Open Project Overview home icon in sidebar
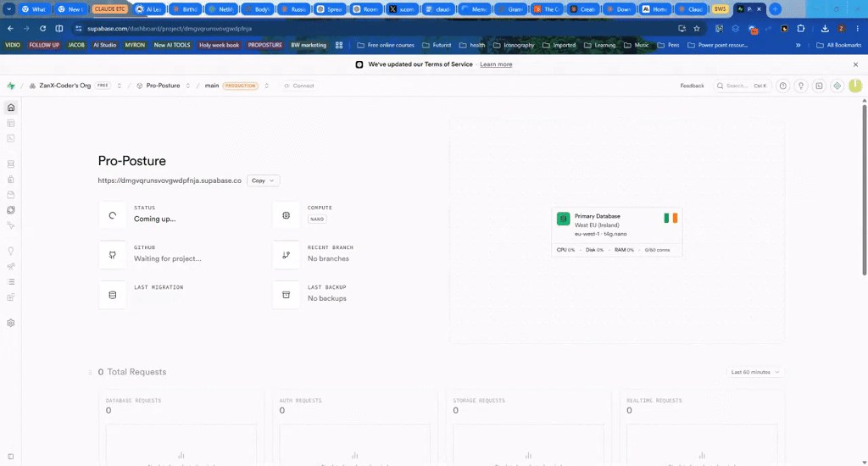Viewport: 868px width, 466px height. 10,108
